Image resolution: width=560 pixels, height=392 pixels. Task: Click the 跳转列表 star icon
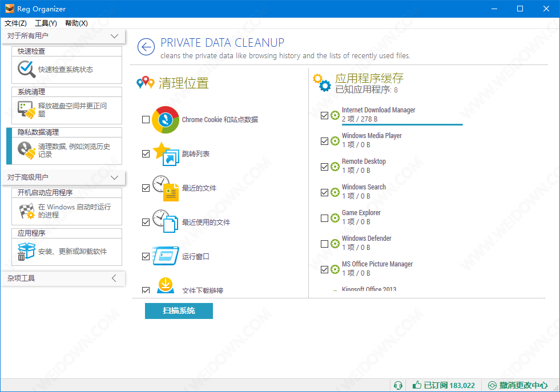coord(166,154)
